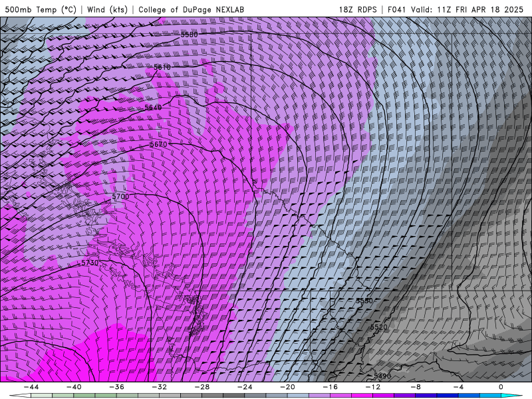The image size is (532, 399).
Task: Click the 5490 height contour label
Action: pyautogui.click(x=382, y=376)
